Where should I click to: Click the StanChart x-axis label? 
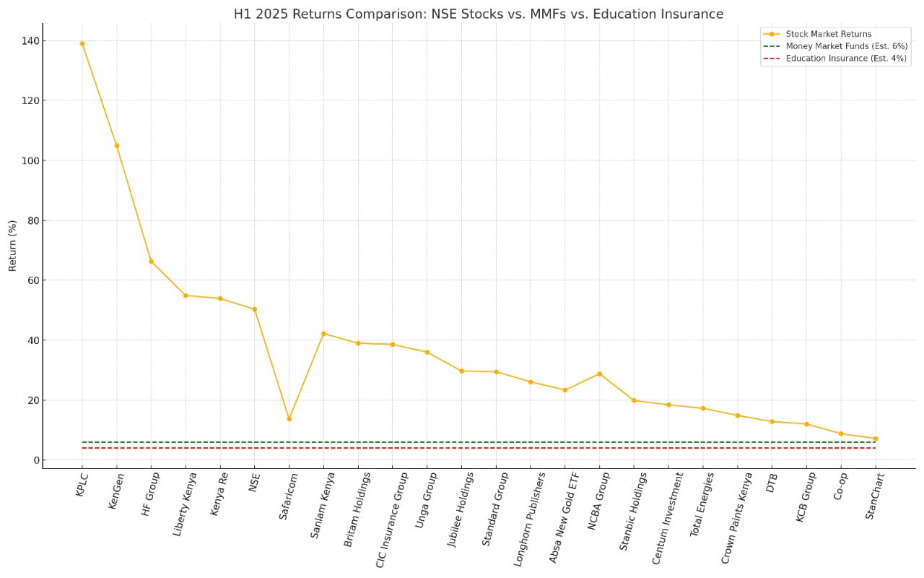[873, 496]
